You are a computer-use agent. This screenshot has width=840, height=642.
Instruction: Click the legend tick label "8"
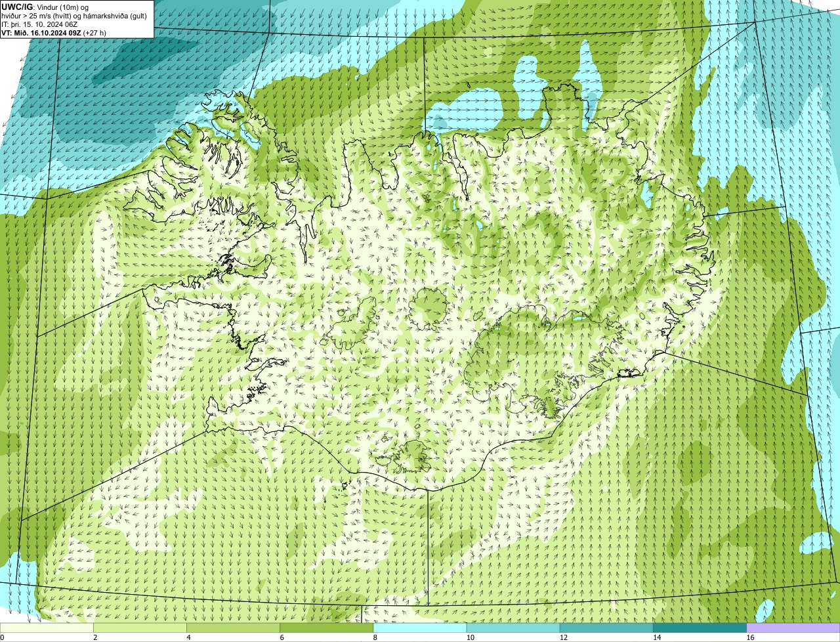tap(375, 637)
